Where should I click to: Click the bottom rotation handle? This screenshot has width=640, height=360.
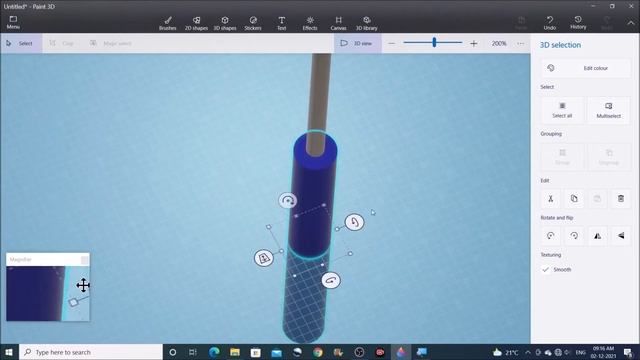pos(331,280)
